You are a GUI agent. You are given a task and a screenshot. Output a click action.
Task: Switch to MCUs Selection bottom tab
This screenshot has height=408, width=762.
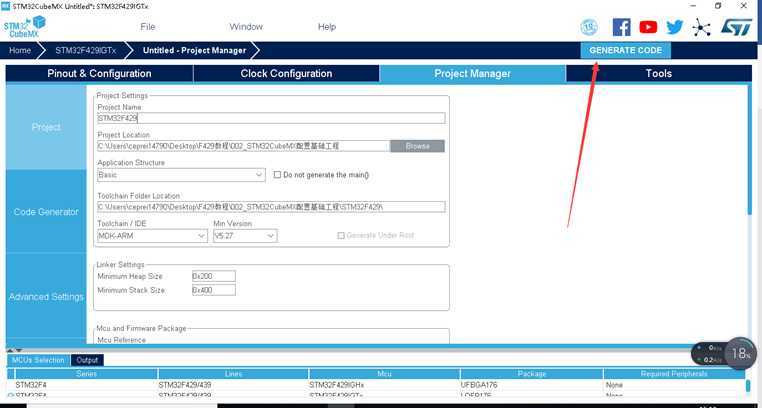[38, 360]
